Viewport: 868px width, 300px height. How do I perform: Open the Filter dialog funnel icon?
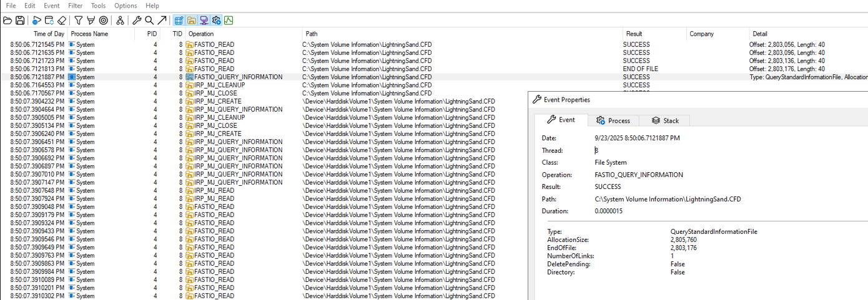click(x=79, y=21)
